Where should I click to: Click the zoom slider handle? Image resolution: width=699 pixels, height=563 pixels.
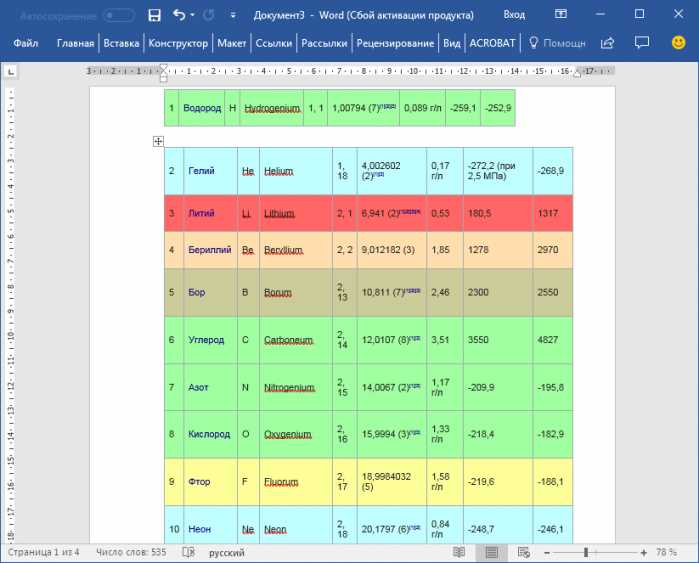[586, 553]
